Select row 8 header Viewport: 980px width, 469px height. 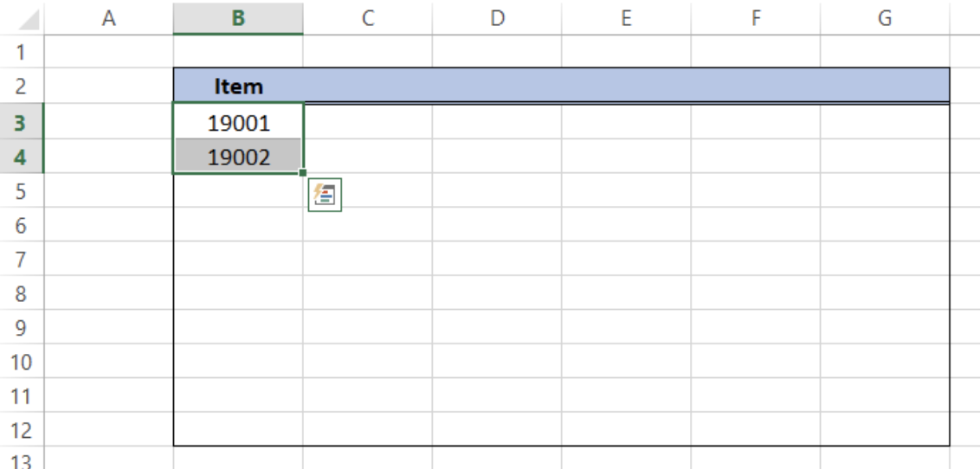(x=21, y=294)
